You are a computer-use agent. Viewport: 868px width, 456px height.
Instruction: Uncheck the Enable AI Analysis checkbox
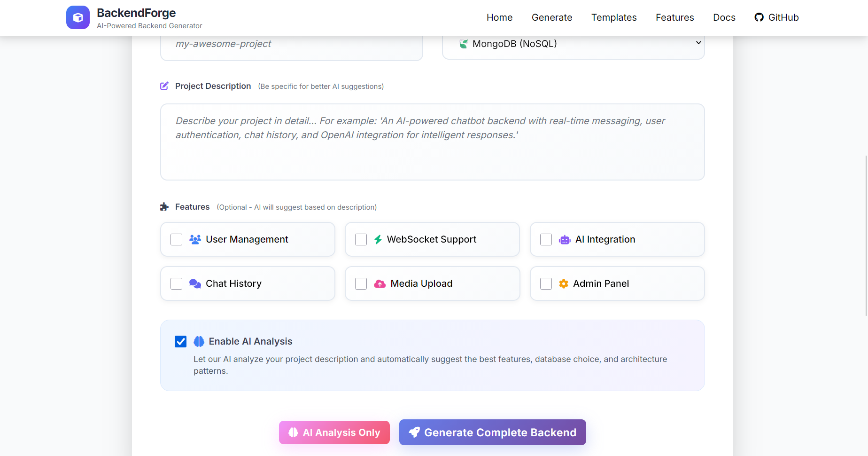pyautogui.click(x=181, y=341)
